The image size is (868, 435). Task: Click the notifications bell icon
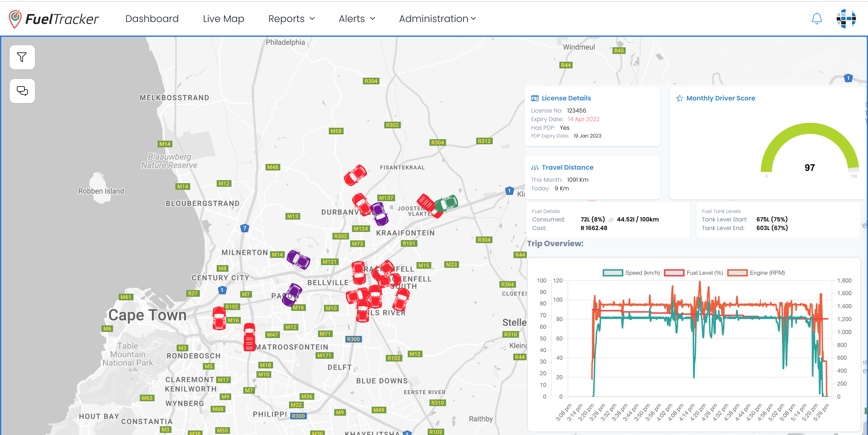click(817, 18)
